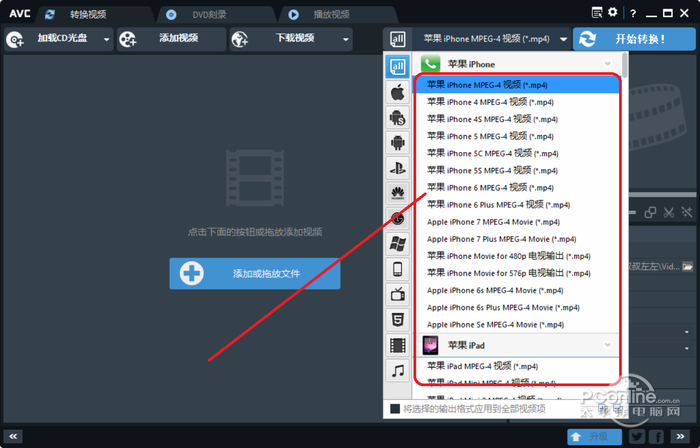The width and height of the screenshot is (700, 448).
Task: Pick 苹果 iPhone 6 MPEG-4 format
Action: tap(516, 187)
